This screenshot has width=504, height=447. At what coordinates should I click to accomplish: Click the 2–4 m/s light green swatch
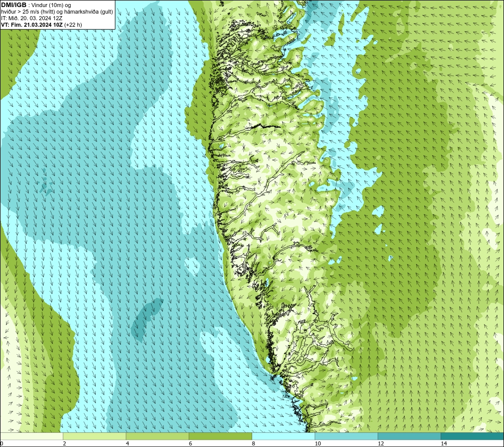tap(95, 436)
